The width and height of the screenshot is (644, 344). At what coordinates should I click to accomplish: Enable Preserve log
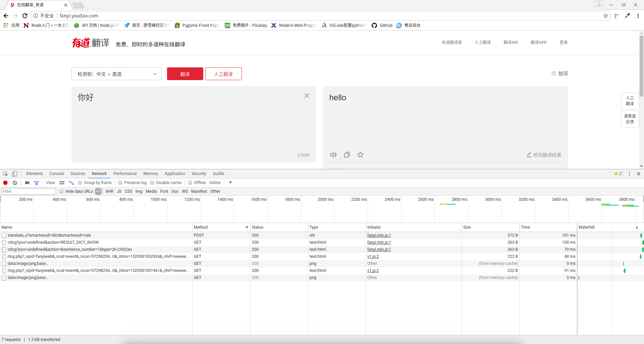pos(120,183)
